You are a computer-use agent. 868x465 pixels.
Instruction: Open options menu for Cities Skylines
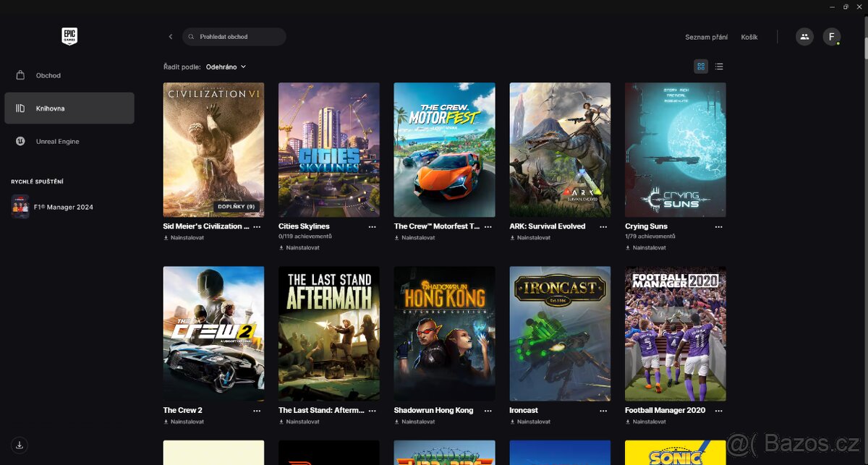pos(372,226)
